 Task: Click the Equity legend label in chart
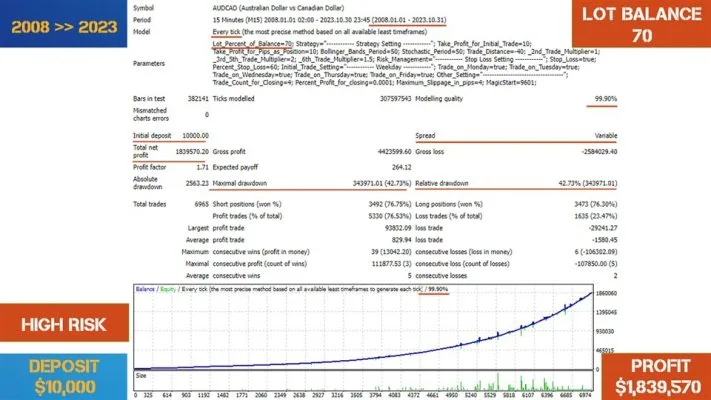[168, 289]
